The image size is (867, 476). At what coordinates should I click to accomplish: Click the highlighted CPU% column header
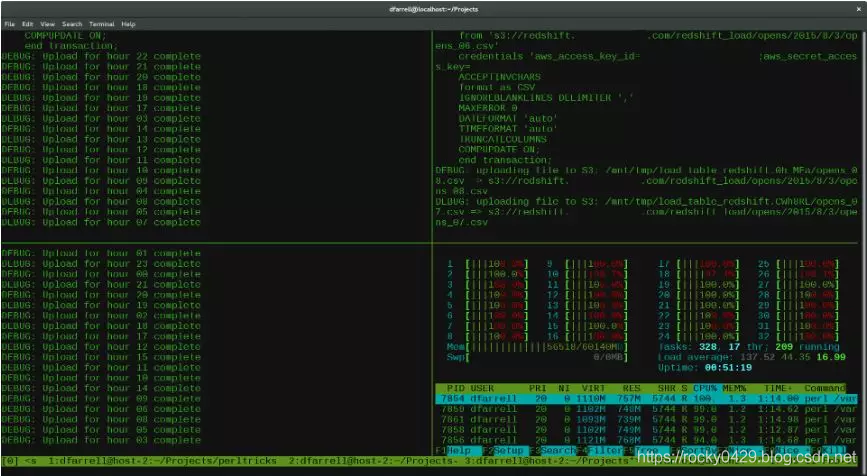706,388
